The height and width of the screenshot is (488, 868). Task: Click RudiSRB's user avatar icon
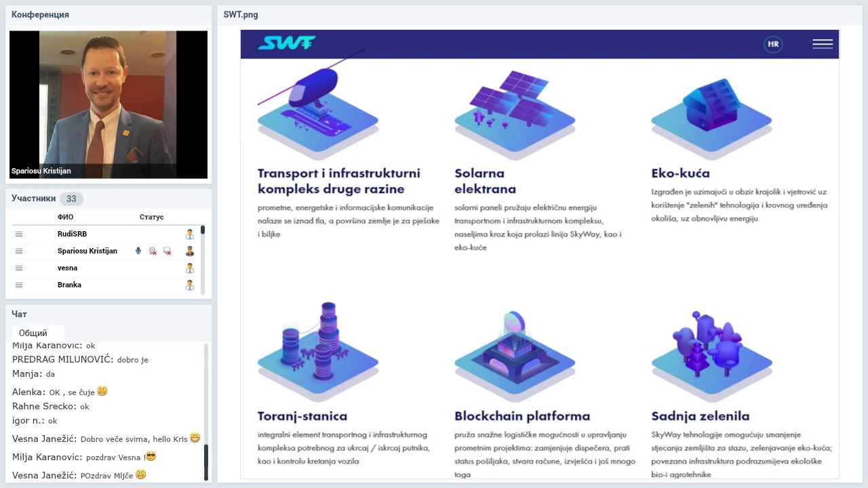click(x=190, y=234)
